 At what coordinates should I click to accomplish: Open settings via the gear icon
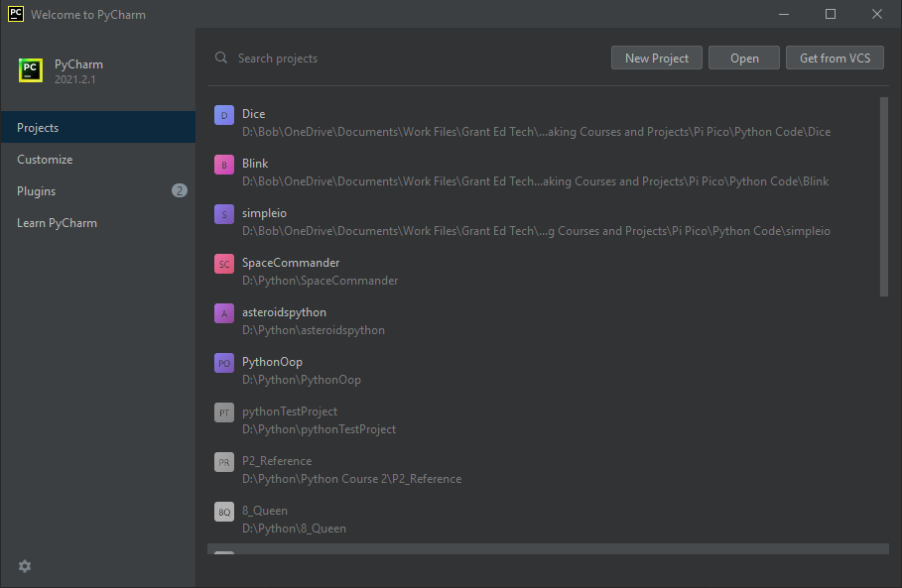(x=24, y=565)
